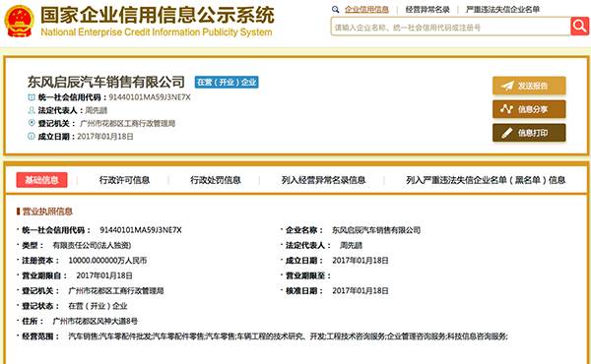The height and width of the screenshot is (364, 591).
Task: Click the icon beside 统一社会信用代码 in header
Action: 32,97
